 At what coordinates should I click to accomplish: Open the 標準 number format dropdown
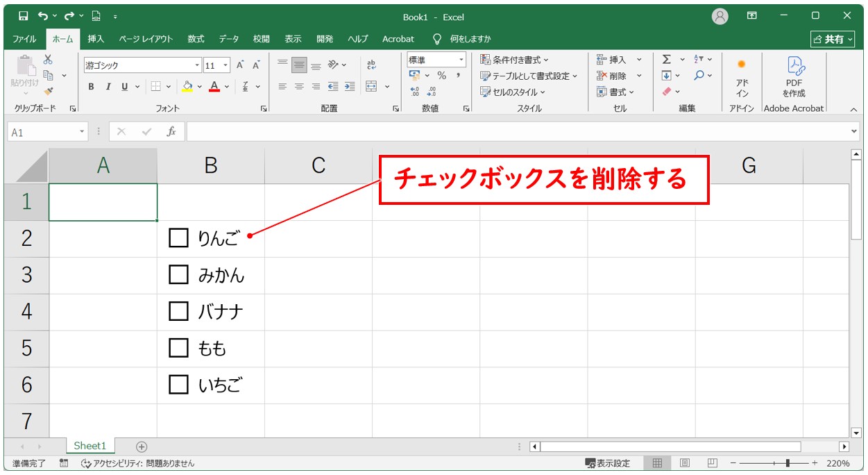461,60
